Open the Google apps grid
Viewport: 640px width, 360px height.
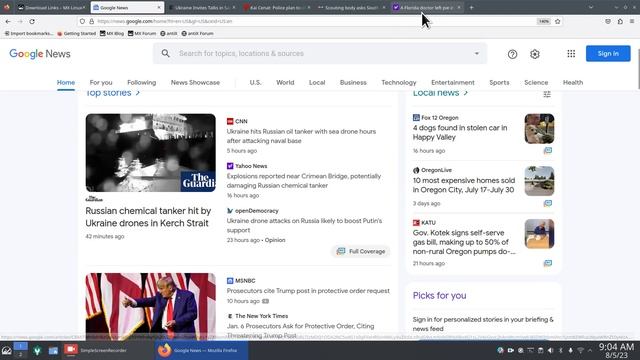pos(571,54)
